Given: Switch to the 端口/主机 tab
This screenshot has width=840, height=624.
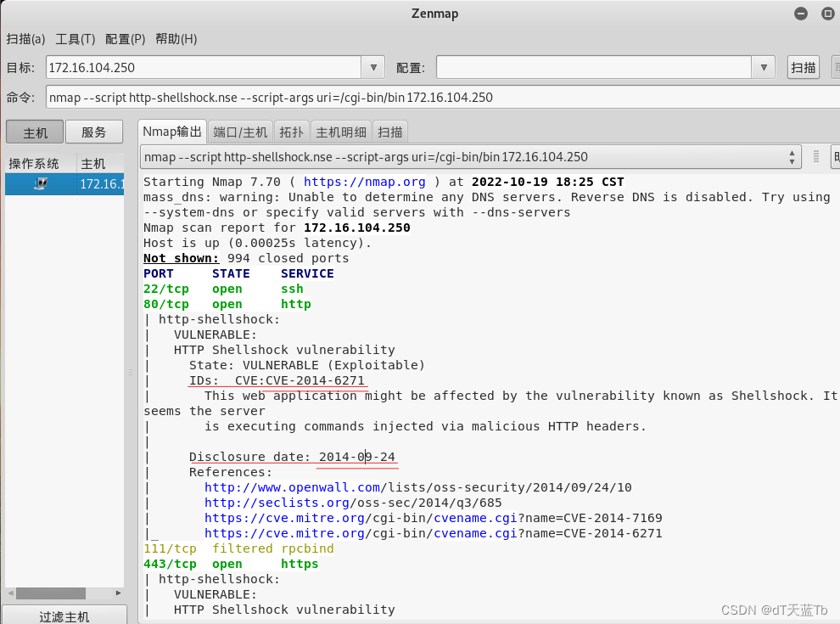Looking at the screenshot, I should point(240,132).
